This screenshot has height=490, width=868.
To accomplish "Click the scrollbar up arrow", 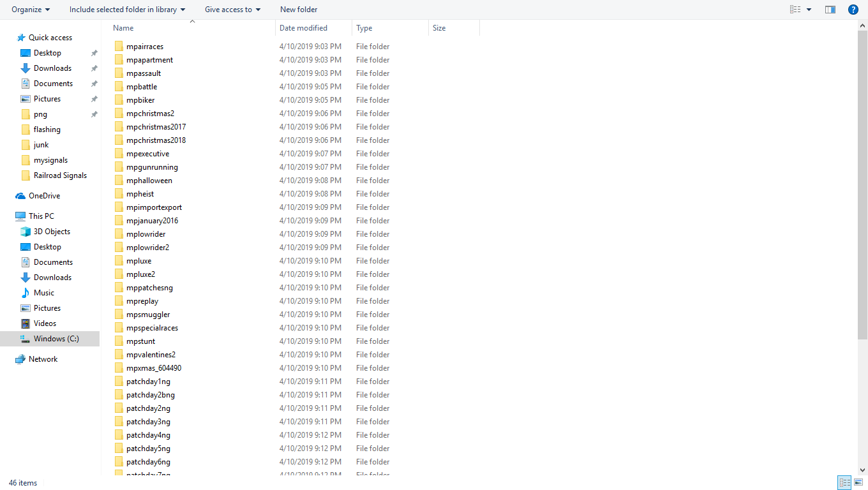I will (x=862, y=25).
